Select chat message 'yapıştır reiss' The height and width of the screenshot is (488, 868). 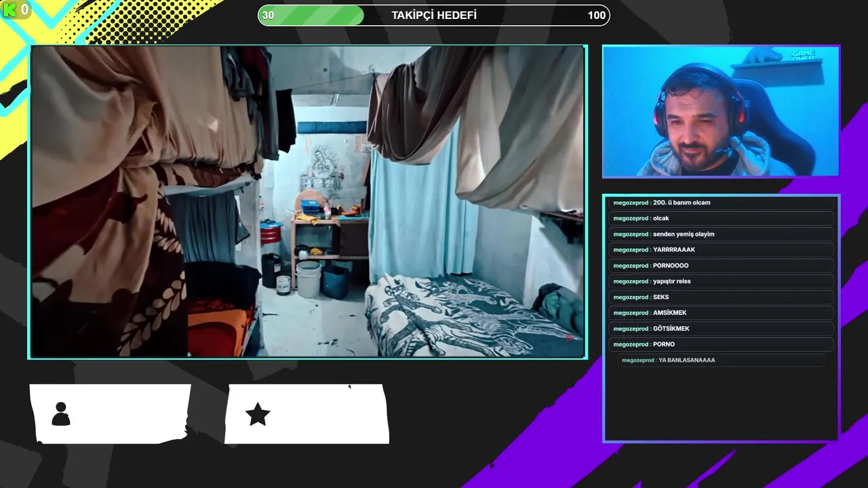(x=721, y=281)
